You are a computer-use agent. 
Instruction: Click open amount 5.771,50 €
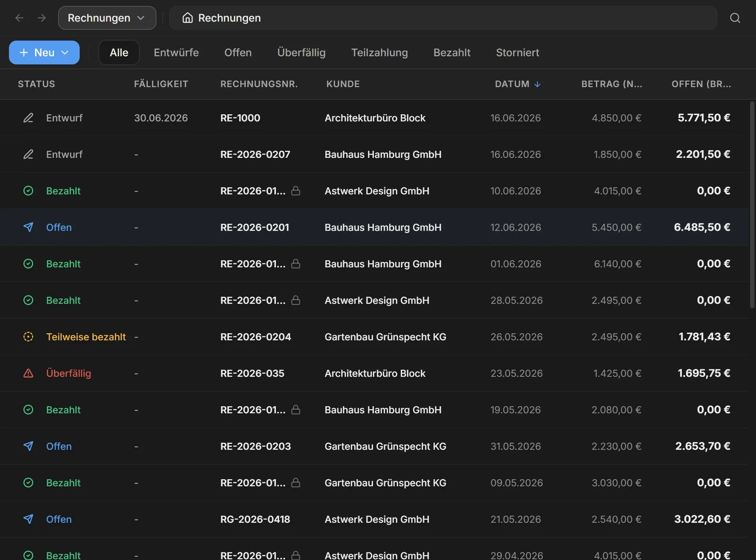(704, 118)
